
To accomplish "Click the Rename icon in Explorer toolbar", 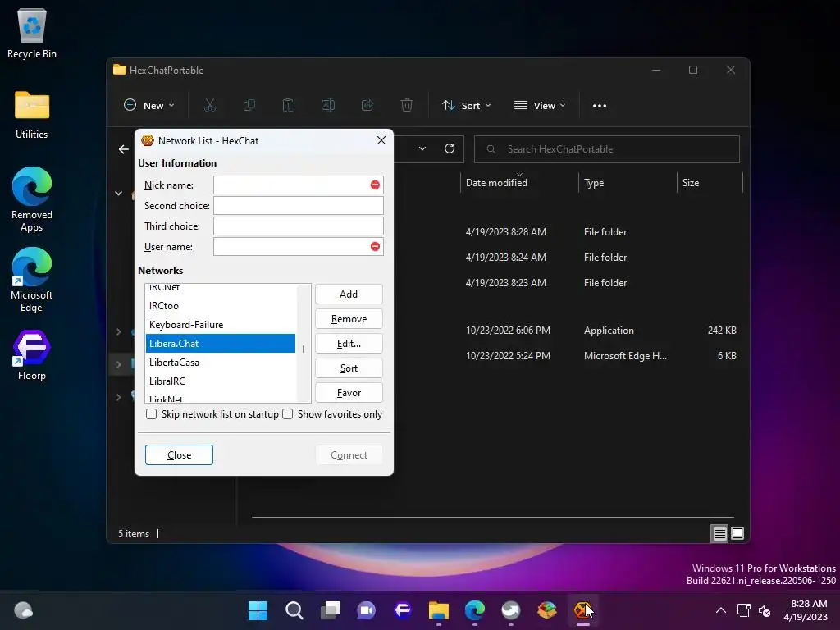I will pos(328,106).
